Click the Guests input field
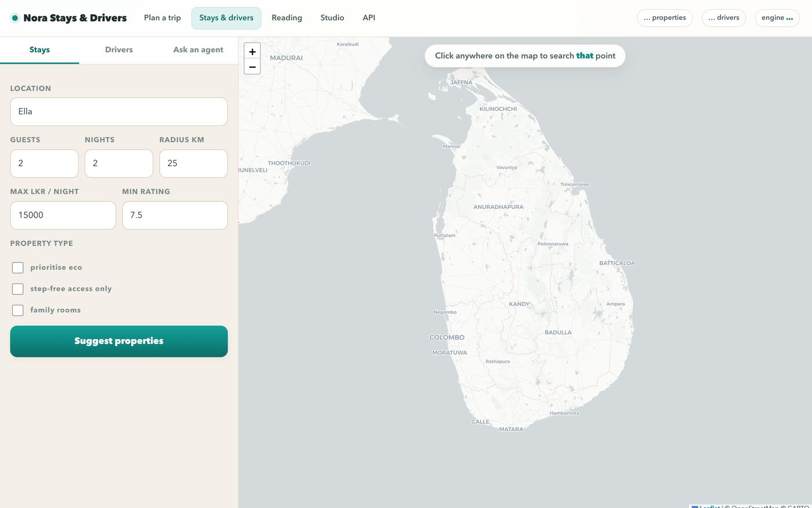 tap(44, 163)
